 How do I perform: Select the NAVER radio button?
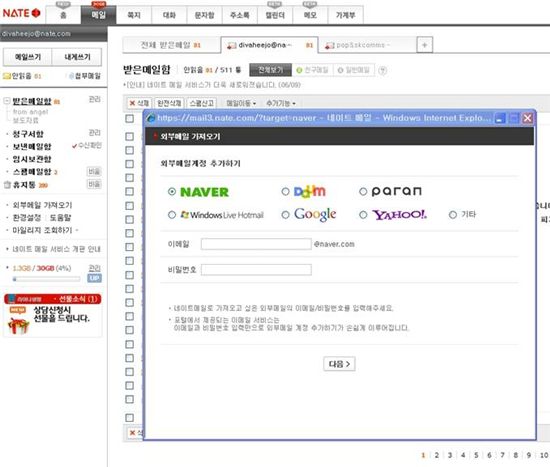(172, 192)
